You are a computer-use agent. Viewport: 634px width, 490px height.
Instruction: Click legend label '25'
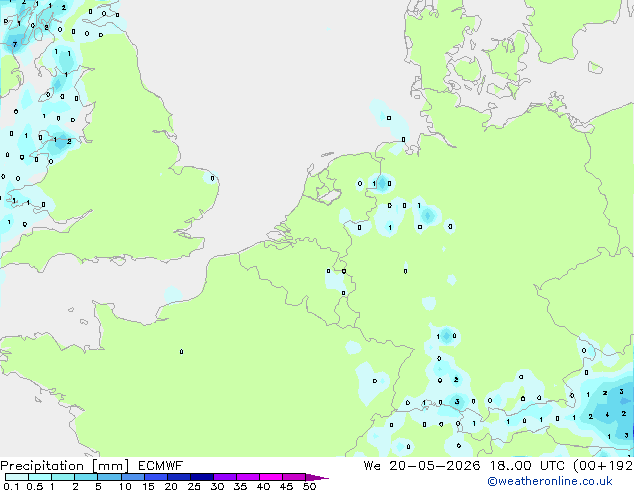(194, 486)
